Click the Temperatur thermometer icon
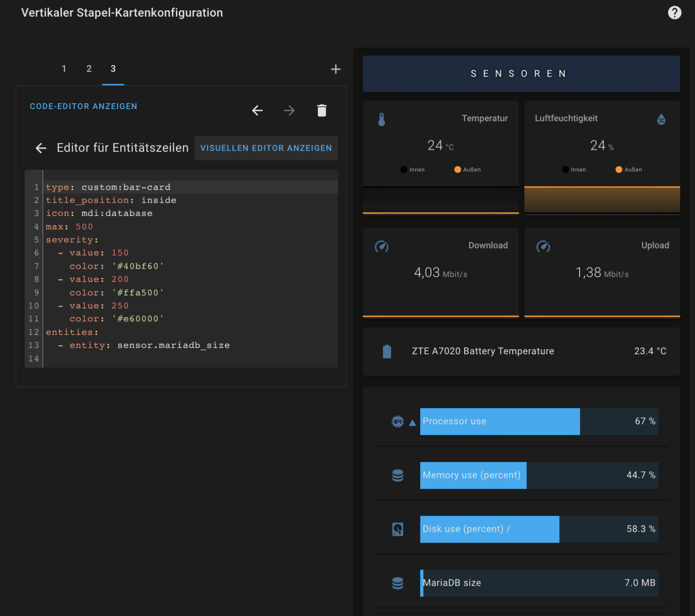 click(x=381, y=119)
